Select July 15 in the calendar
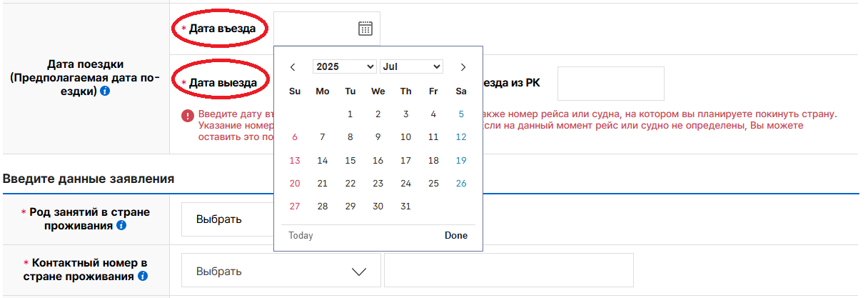Screen dimensions: 868x298 (x=350, y=161)
